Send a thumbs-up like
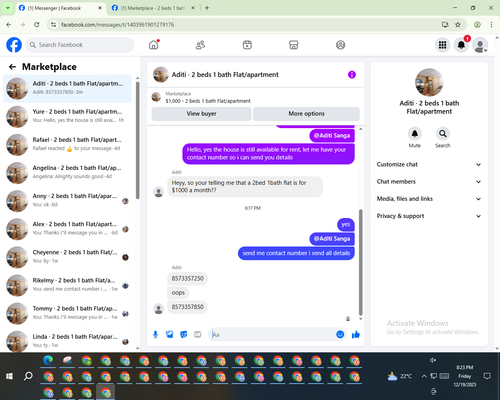This screenshot has width=500, height=400. [356, 334]
